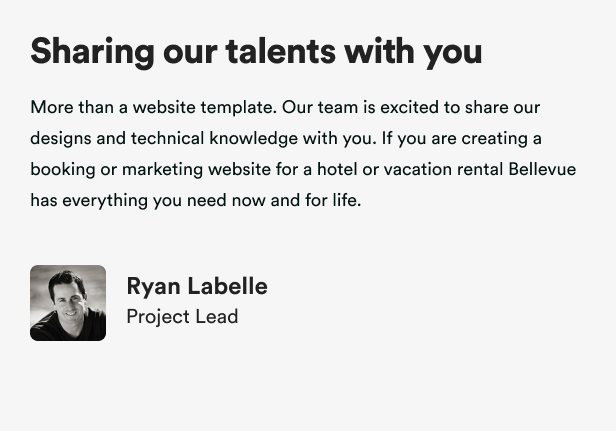Click the word booking starting the third line
The height and width of the screenshot is (431, 616).
click(63, 169)
